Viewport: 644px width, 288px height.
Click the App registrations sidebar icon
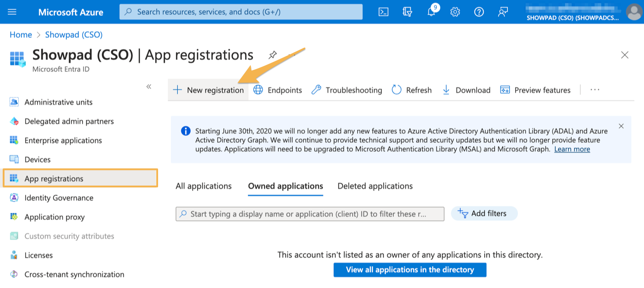[x=14, y=178]
